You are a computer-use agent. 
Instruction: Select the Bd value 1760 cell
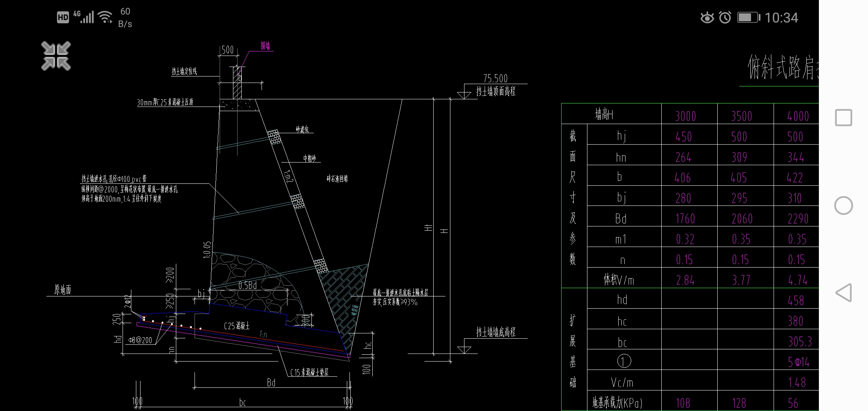pyautogui.click(x=689, y=216)
